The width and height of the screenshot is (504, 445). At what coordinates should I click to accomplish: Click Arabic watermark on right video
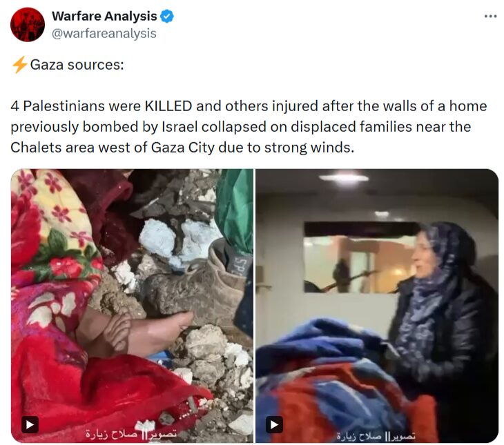tap(376, 436)
